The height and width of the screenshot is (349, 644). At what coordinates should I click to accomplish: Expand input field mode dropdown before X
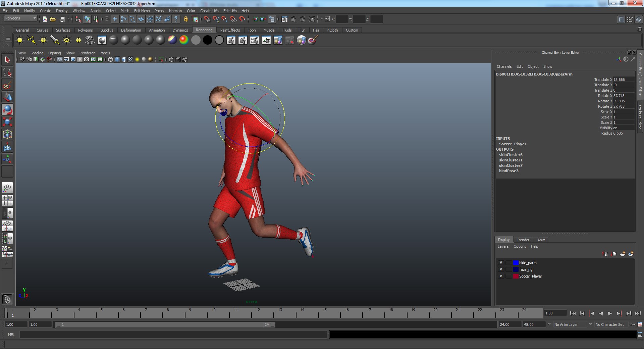[x=322, y=19]
